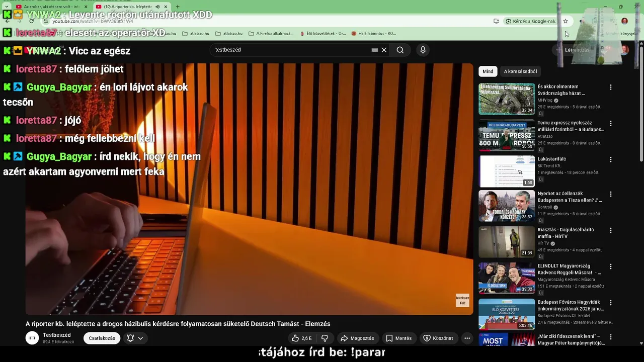Click the scrollbar down arrow

[641, 343]
